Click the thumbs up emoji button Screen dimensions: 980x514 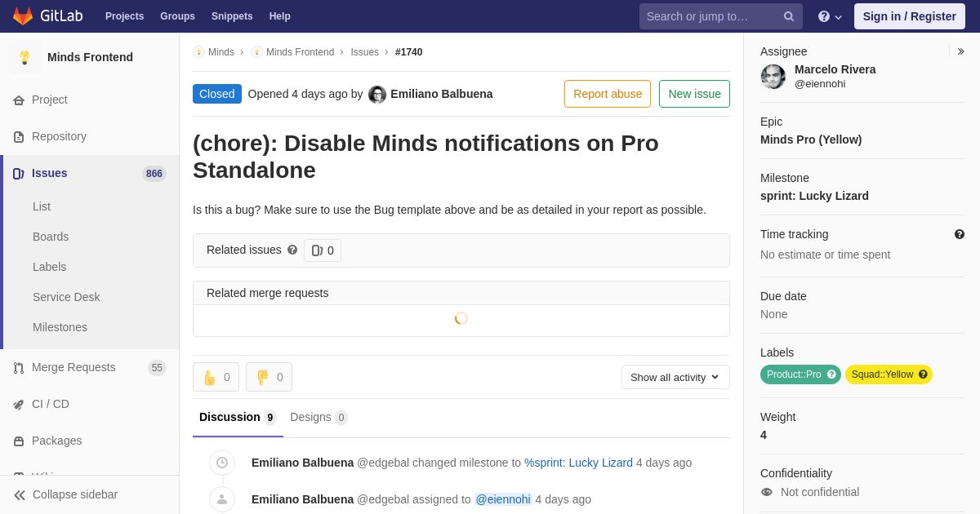click(216, 377)
